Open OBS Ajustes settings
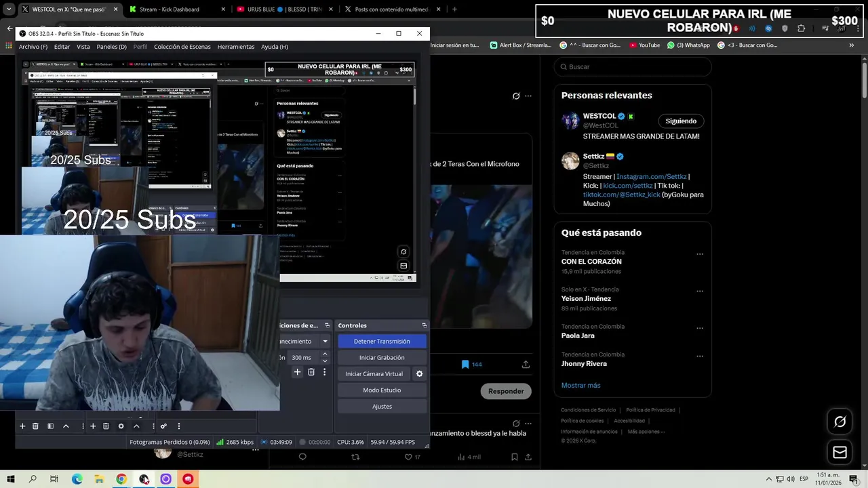Screen dimensions: 868x488 point(382,406)
